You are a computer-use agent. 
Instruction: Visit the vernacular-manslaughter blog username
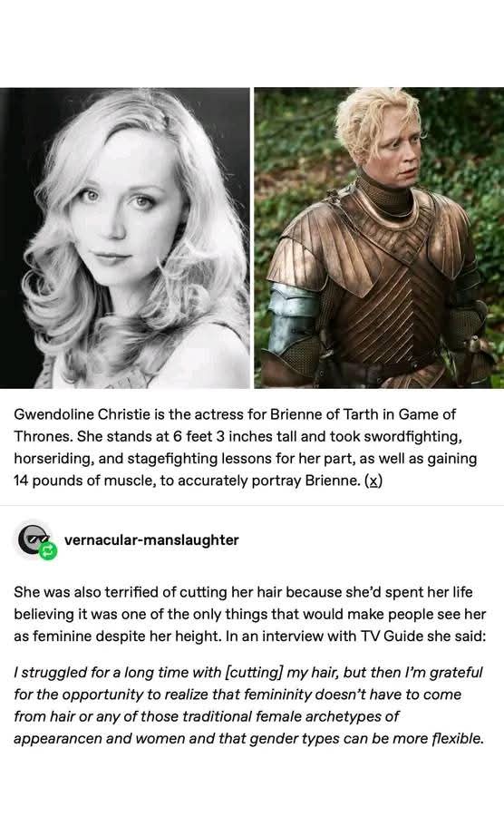point(151,539)
